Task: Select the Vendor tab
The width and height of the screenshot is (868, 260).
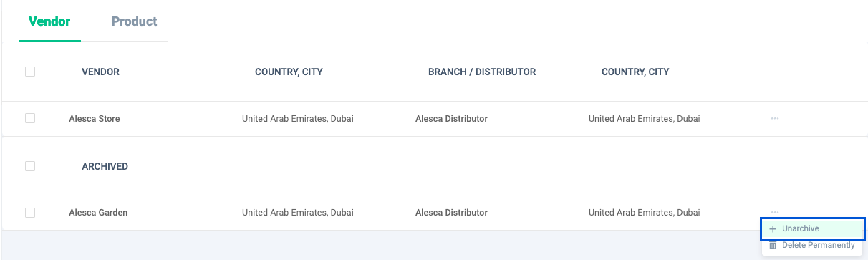Action: (49, 21)
